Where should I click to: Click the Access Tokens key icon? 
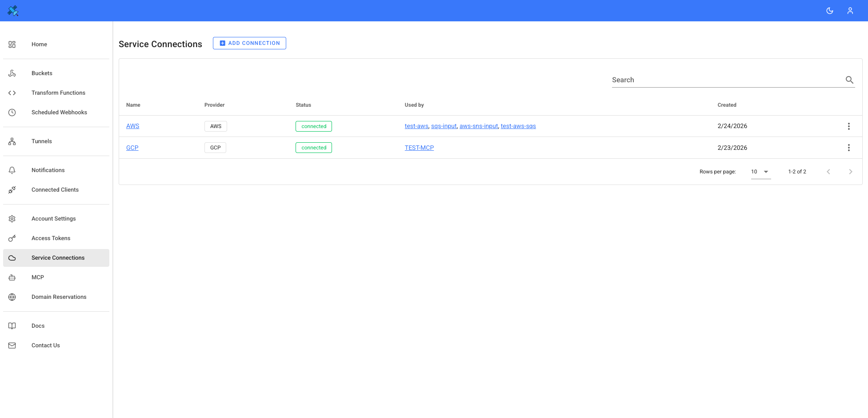(12, 238)
